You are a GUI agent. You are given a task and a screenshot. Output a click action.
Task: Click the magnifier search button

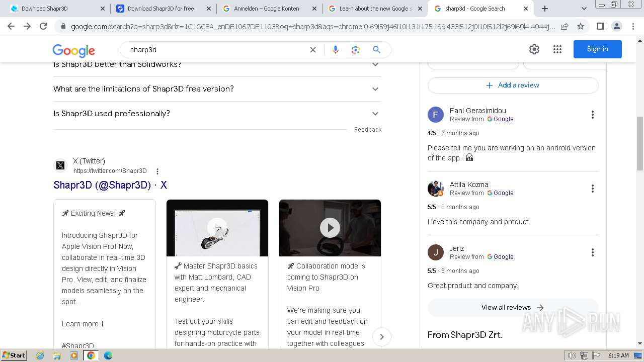pyautogui.click(x=376, y=49)
